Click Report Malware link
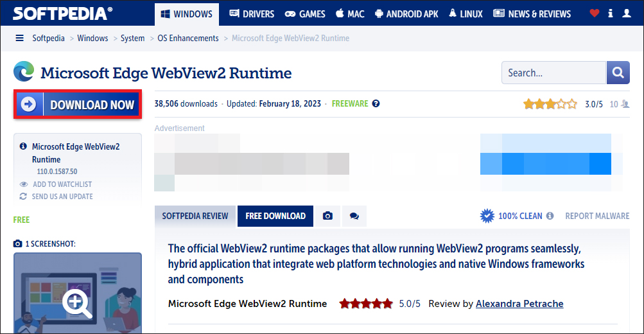 pos(597,216)
